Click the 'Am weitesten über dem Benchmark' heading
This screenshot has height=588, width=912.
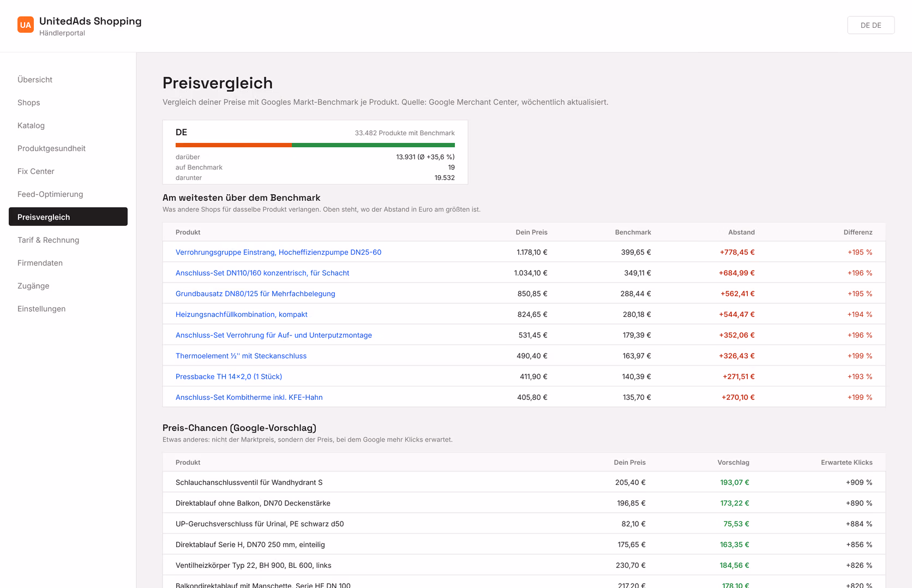point(241,197)
